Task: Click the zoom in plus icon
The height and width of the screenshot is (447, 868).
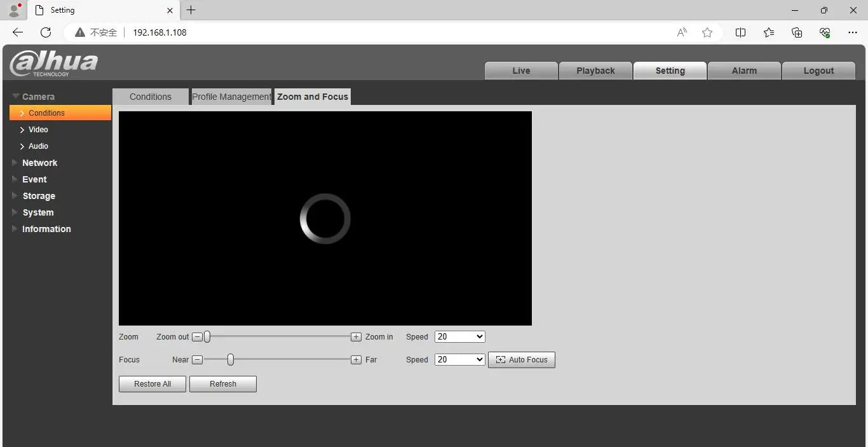Action: click(x=356, y=337)
